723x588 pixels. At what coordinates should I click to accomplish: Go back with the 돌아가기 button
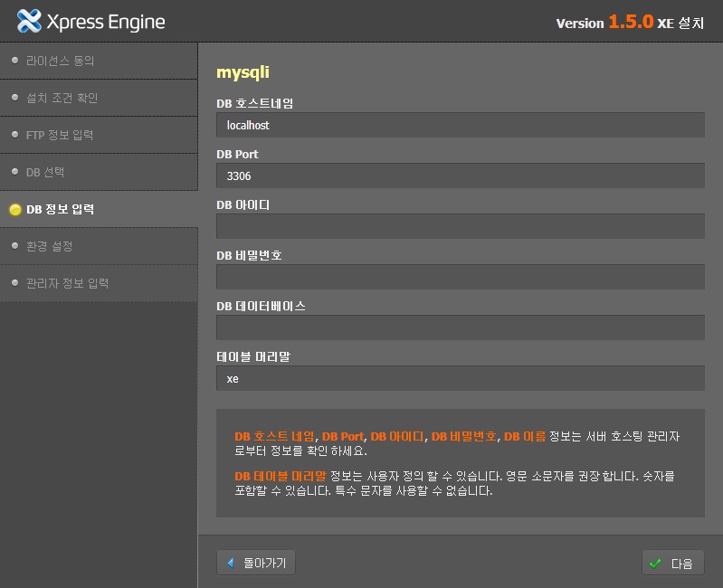tap(256, 563)
